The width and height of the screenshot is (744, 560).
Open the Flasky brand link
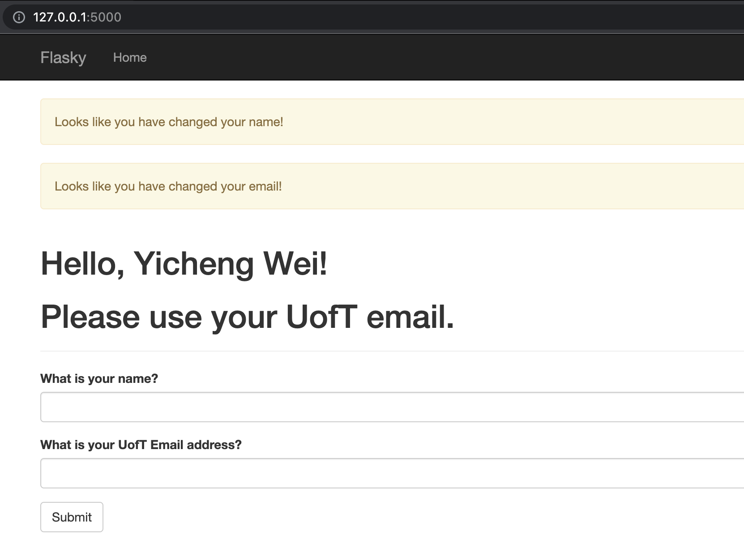point(63,58)
